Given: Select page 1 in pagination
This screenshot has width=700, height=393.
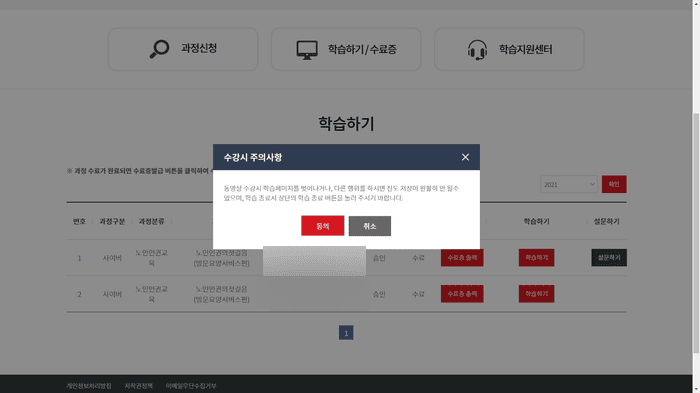Looking at the screenshot, I should 346,333.
